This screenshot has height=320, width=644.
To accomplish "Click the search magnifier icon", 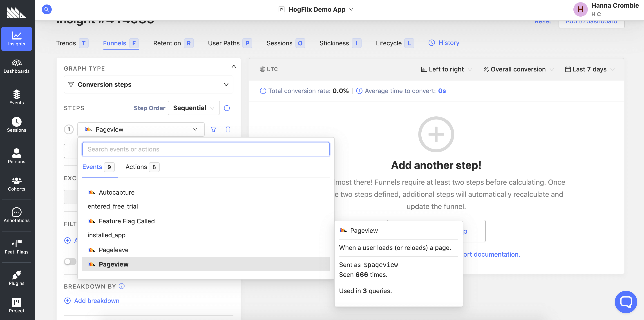I will point(47,9).
